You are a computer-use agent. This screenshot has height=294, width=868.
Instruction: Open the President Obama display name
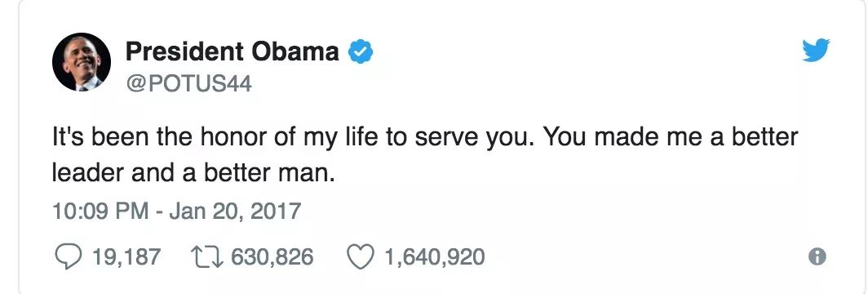(x=232, y=51)
